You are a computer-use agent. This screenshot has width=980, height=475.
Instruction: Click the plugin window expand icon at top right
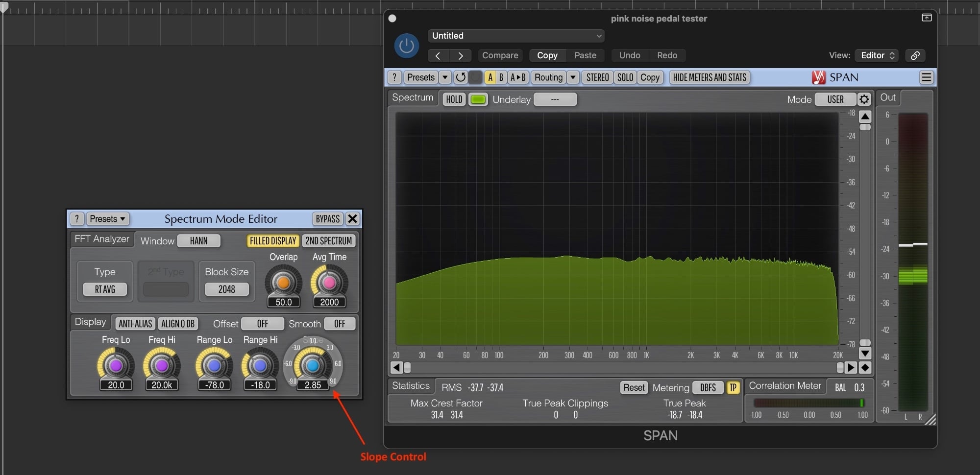click(x=927, y=18)
